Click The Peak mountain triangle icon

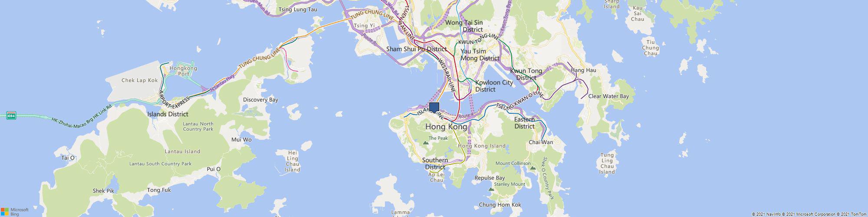click(x=425, y=143)
